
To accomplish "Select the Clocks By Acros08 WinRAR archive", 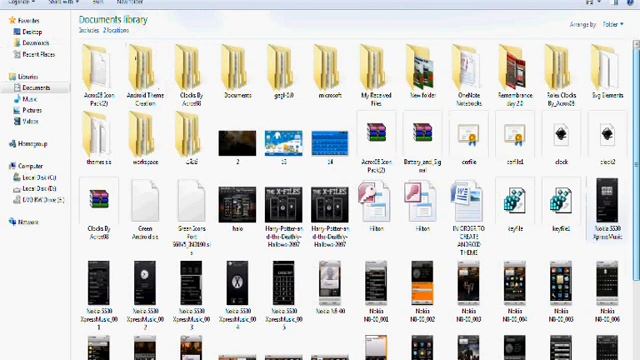I will pyautogui.click(x=98, y=209).
